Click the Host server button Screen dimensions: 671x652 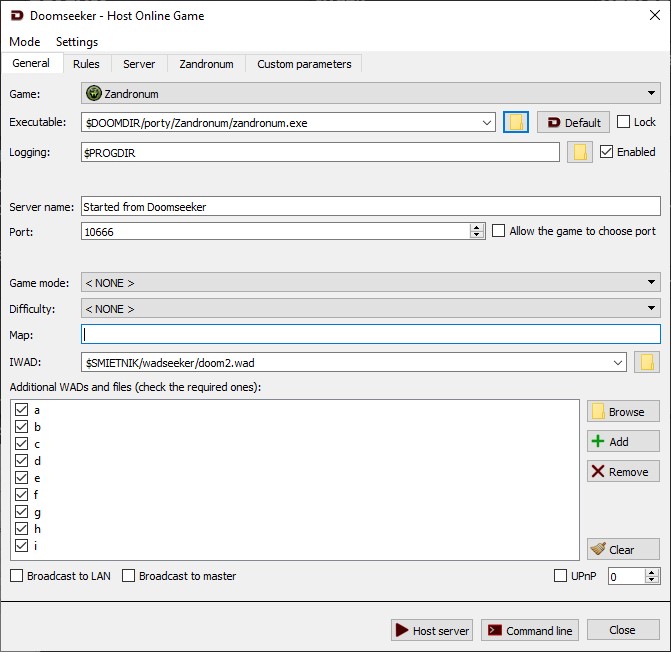pyautogui.click(x=431, y=631)
